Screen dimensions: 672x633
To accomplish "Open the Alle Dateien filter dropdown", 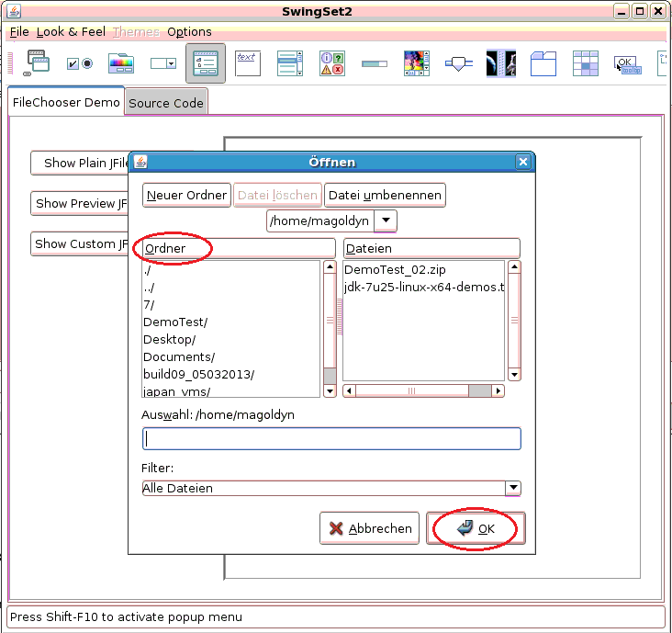I will coord(513,488).
